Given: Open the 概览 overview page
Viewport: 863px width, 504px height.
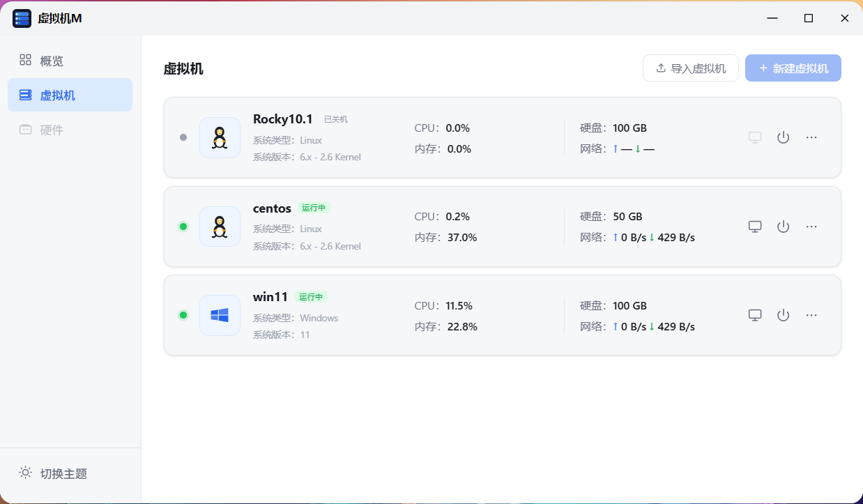Looking at the screenshot, I should pos(70,61).
